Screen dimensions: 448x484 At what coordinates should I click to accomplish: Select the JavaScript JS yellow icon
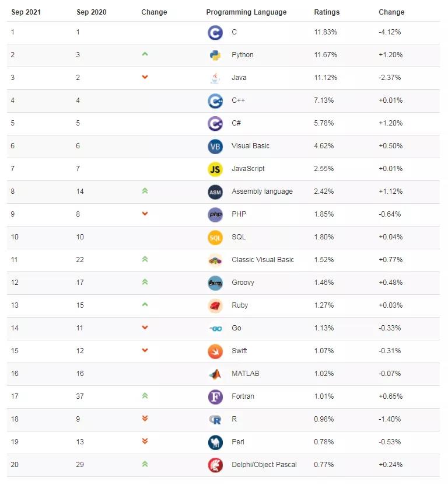[x=215, y=169]
